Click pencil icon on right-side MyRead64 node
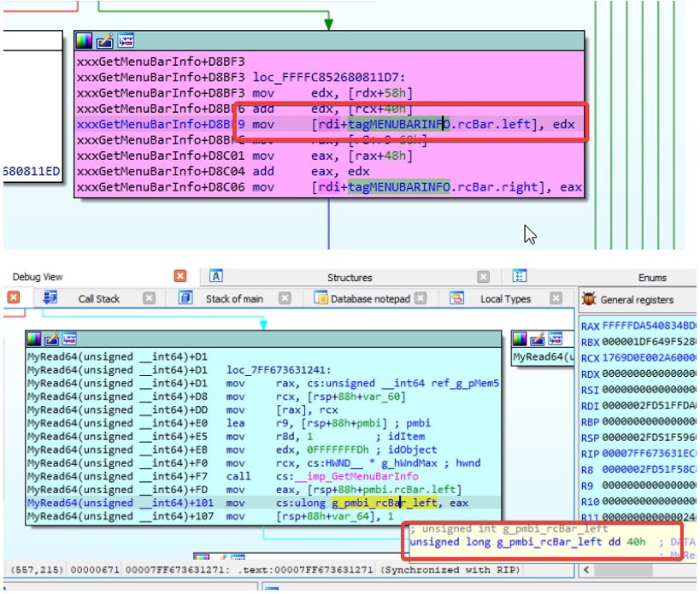This screenshot has height=594, width=700. coord(538,339)
